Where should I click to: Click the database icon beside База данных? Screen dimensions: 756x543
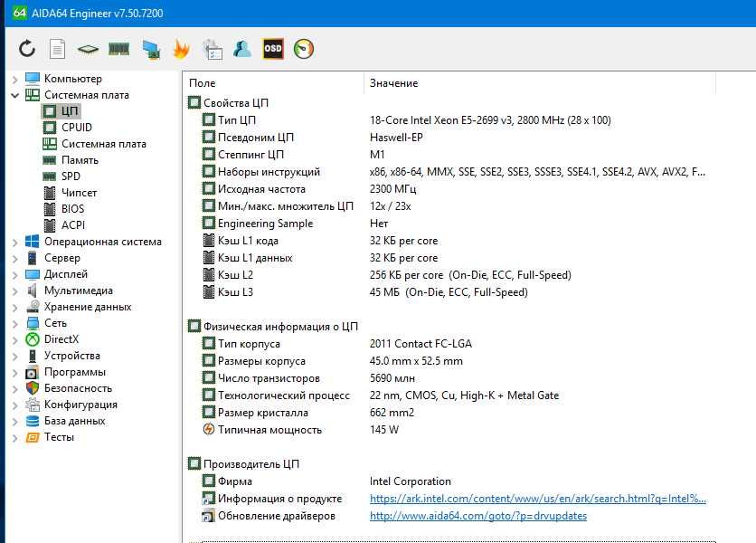(33, 421)
